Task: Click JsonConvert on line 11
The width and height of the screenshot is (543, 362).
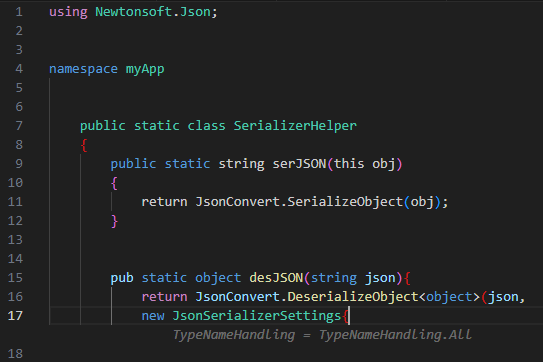Action: pos(238,202)
